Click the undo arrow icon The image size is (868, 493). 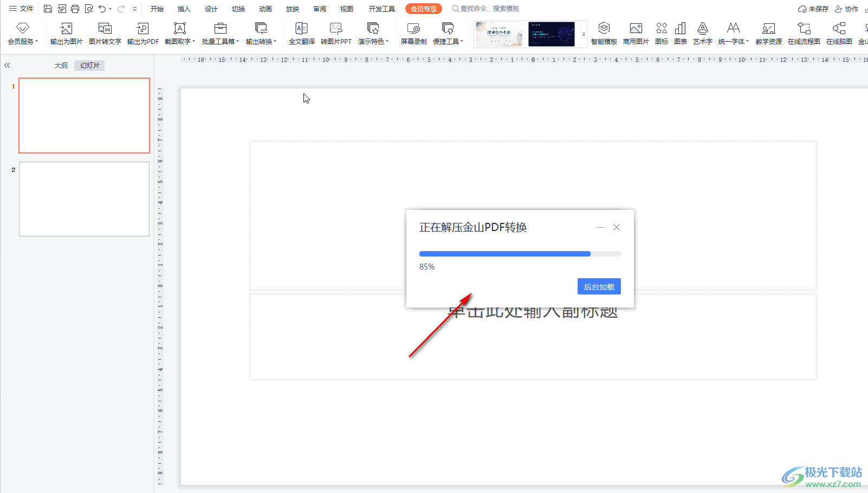click(x=102, y=9)
